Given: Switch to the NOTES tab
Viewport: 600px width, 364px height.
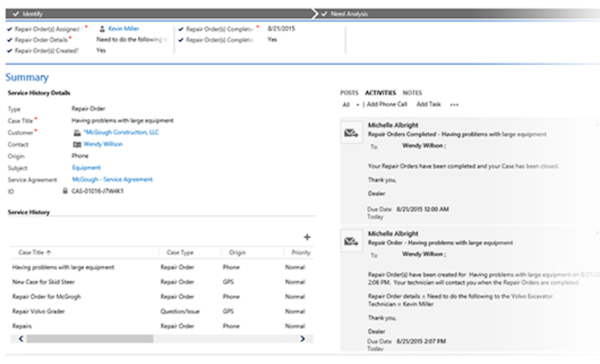Looking at the screenshot, I should pyautogui.click(x=412, y=93).
